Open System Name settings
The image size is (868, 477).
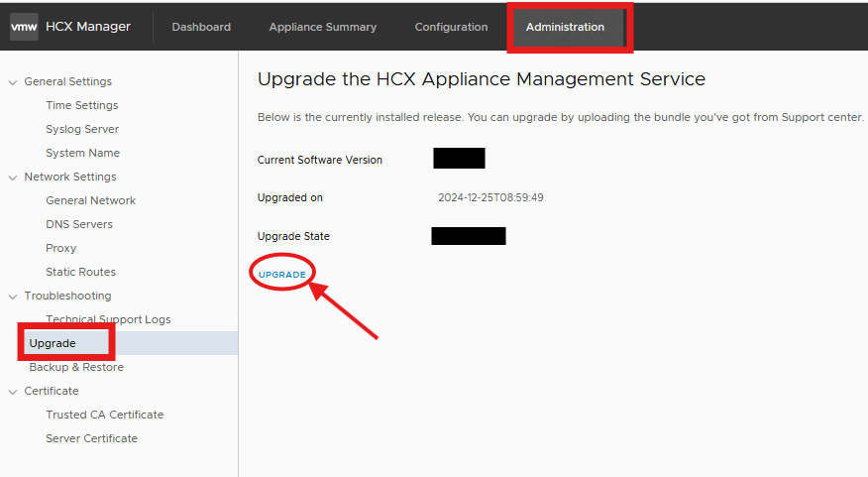82,153
